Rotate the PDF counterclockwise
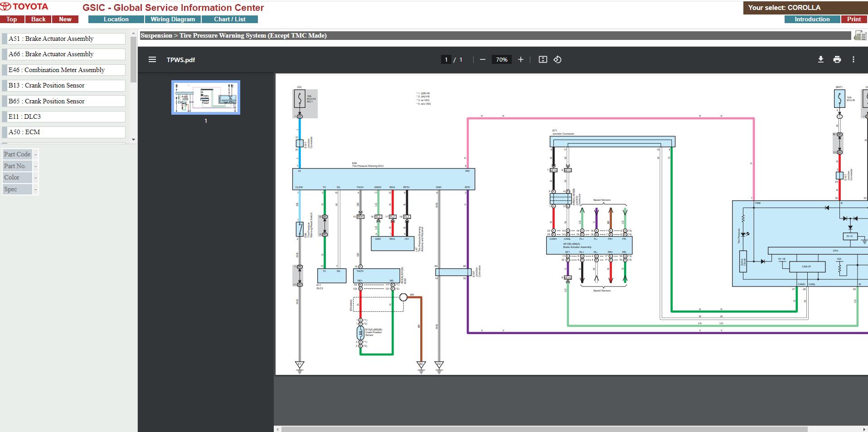Screen dimensions: 868x432 558,59
